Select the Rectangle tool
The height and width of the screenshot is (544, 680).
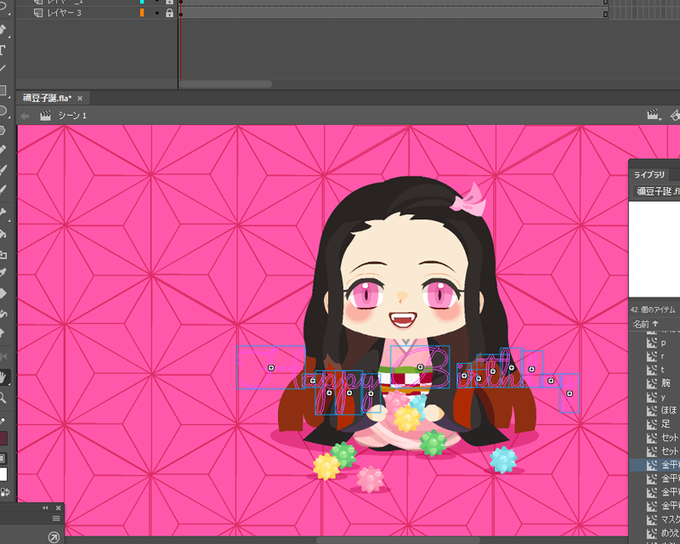2,90
